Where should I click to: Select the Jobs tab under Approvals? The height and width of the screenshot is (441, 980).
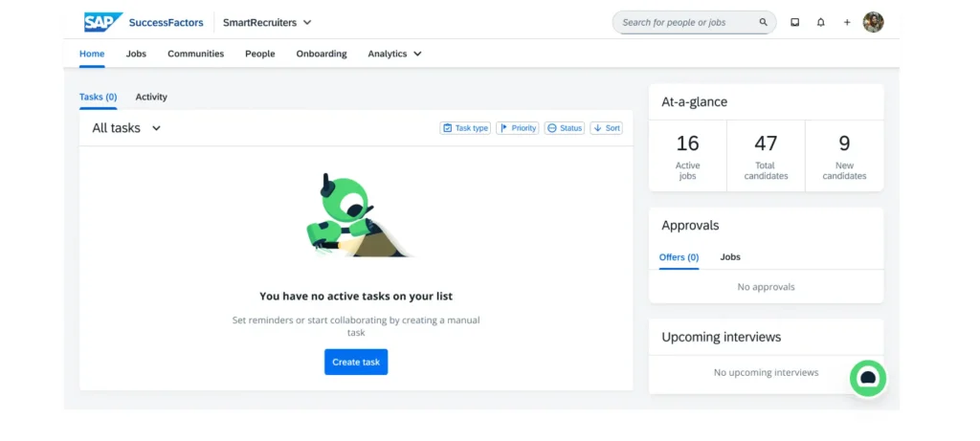click(x=730, y=256)
